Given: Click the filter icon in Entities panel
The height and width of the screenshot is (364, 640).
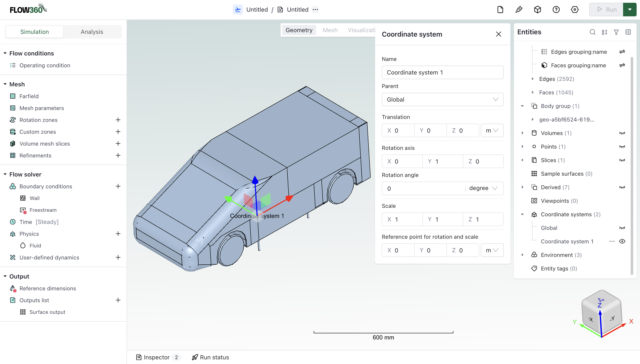Looking at the screenshot, I should tap(616, 32).
